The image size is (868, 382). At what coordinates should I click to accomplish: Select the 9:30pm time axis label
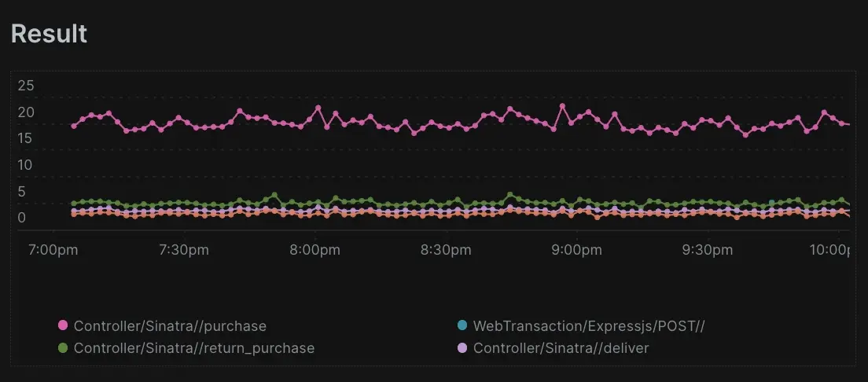click(x=708, y=250)
